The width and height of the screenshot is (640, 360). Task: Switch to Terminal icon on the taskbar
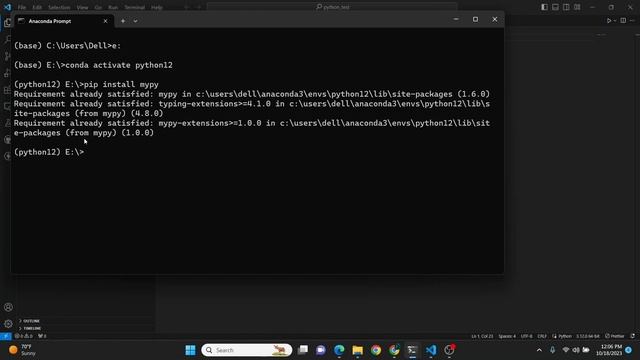[x=412, y=350]
